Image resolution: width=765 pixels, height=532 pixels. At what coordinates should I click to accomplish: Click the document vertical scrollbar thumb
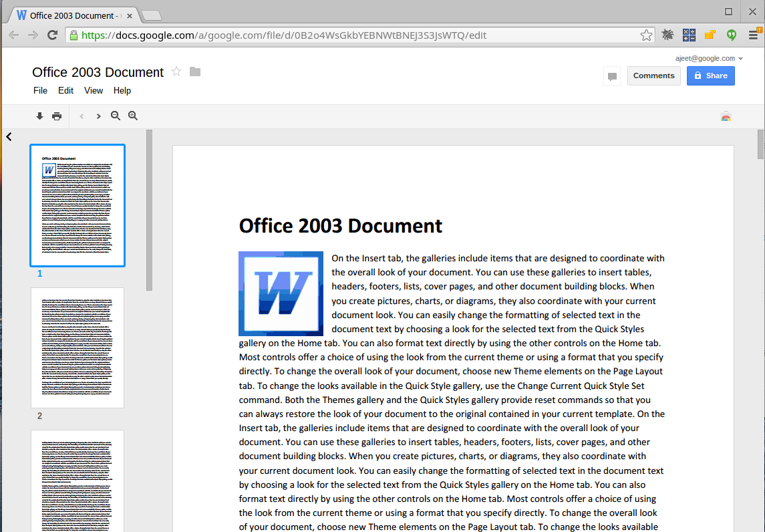pyautogui.click(x=760, y=144)
